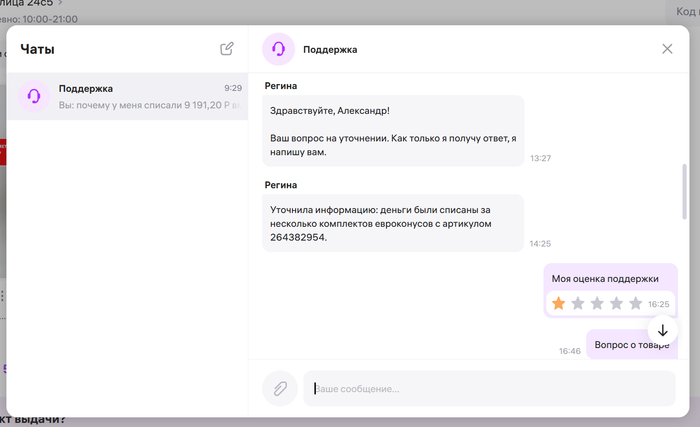This screenshot has height=427, width=700.
Task: Click the Поддержка title in chat header
Action: (330, 49)
